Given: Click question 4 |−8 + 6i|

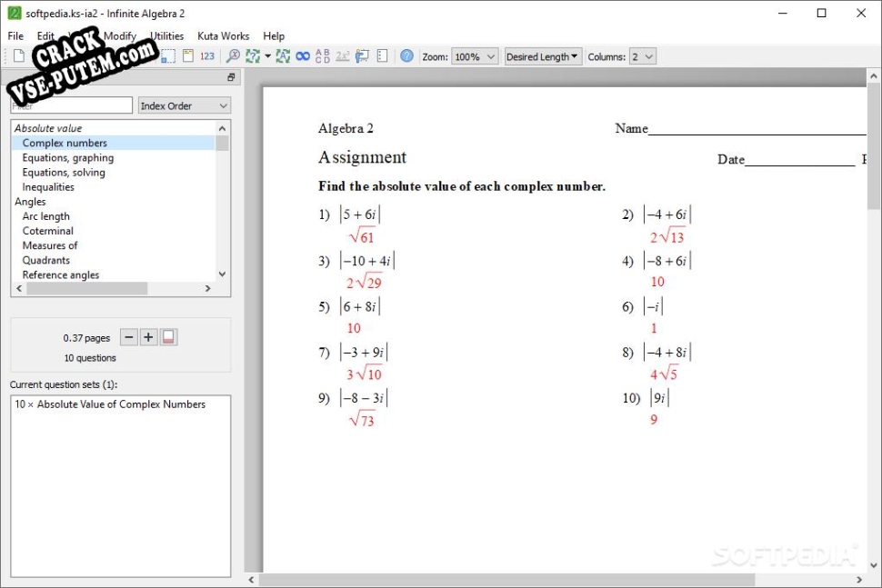Looking at the screenshot, I should (667, 261).
